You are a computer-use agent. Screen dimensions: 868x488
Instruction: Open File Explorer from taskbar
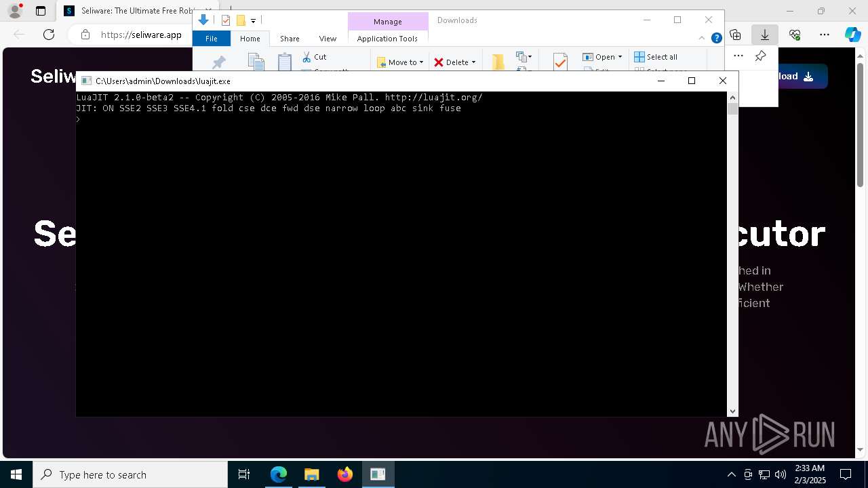pos(312,474)
